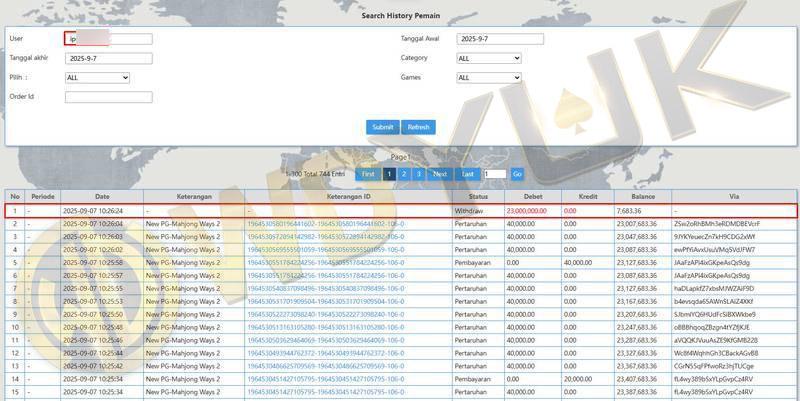Expand the Games dropdown
Screen dimensions: 800x401
click(489, 78)
